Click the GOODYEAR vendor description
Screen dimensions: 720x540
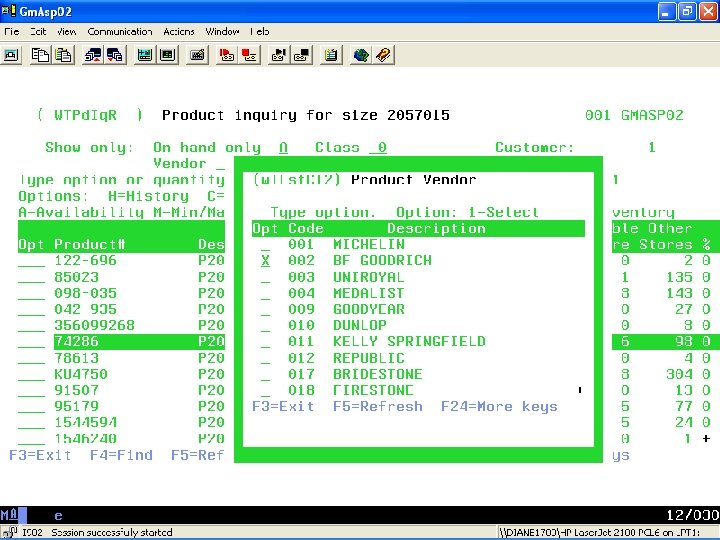coord(369,309)
